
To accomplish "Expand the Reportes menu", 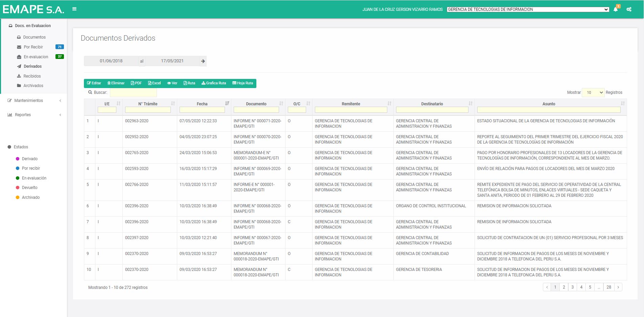I will coord(34,115).
